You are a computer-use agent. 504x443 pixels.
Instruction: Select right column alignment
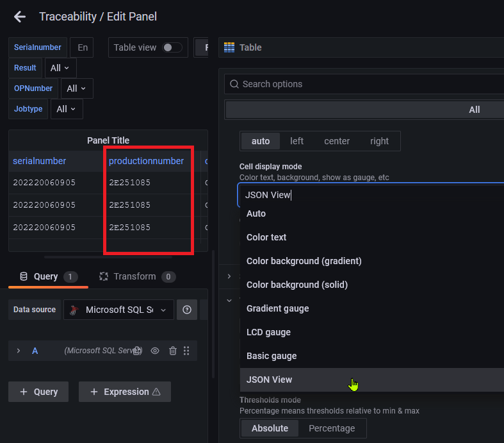point(379,141)
